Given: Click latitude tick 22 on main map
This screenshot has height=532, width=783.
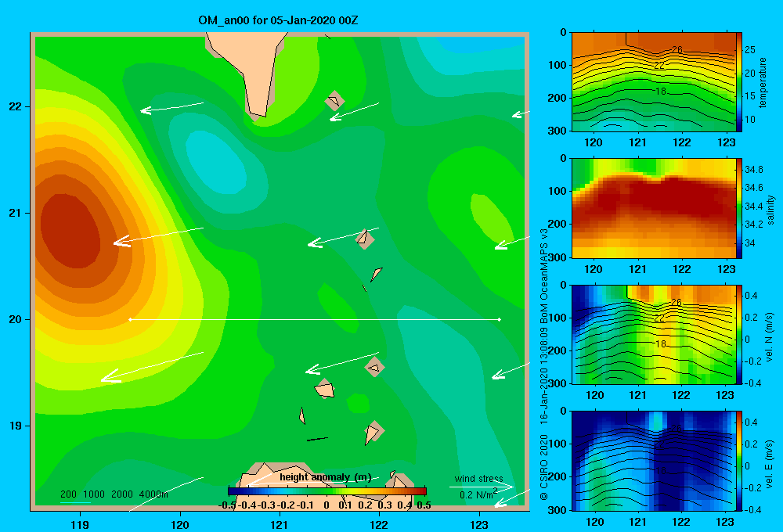Looking at the screenshot, I should pyautogui.click(x=16, y=107).
